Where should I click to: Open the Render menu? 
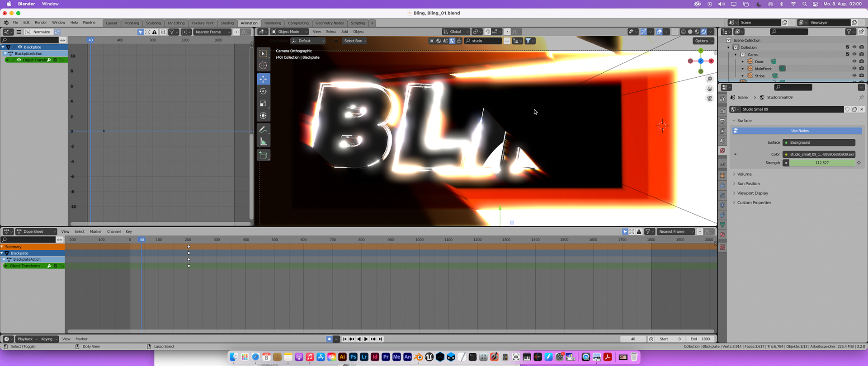point(41,23)
